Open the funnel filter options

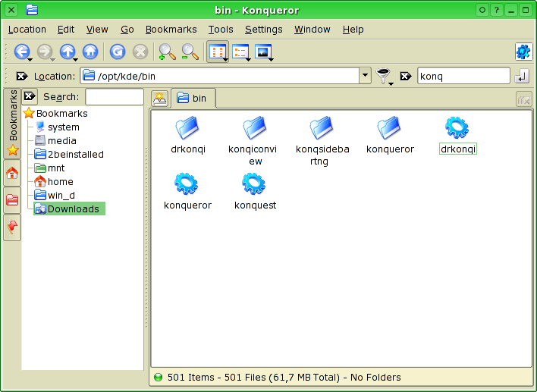[x=383, y=76]
